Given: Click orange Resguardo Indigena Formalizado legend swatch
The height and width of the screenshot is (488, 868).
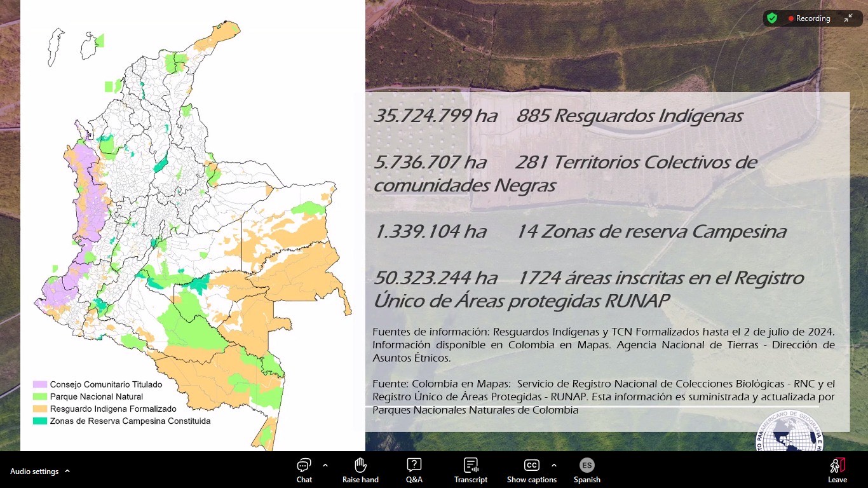Looking at the screenshot, I should (x=40, y=409).
